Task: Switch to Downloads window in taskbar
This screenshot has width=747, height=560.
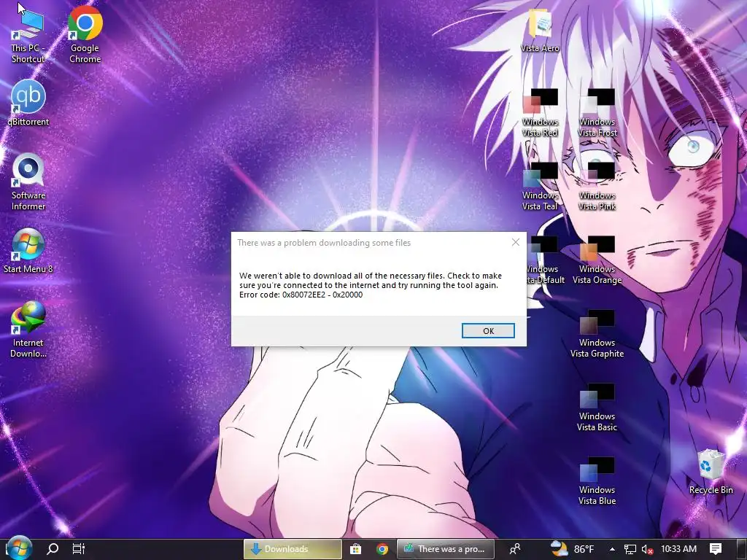Action: [x=293, y=549]
